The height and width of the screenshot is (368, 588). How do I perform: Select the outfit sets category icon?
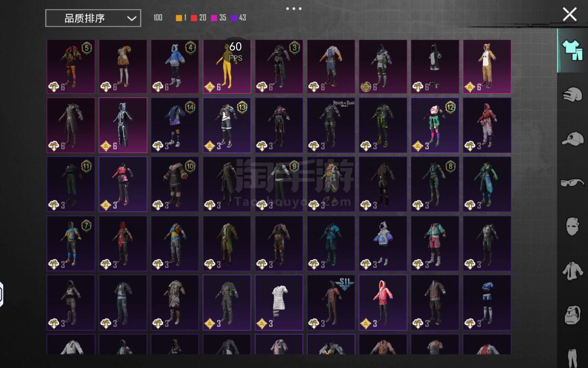tap(572, 51)
